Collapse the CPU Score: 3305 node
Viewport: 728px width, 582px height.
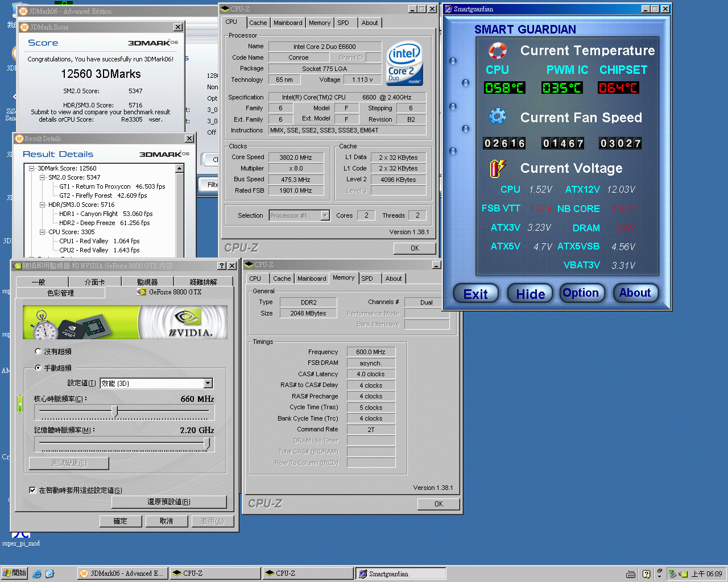(43, 232)
